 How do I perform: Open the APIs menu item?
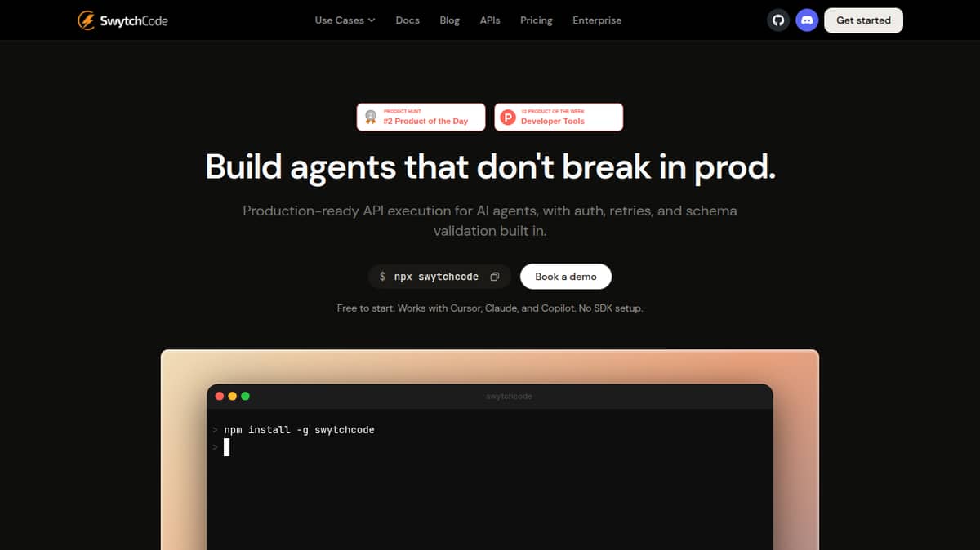pyautogui.click(x=490, y=20)
